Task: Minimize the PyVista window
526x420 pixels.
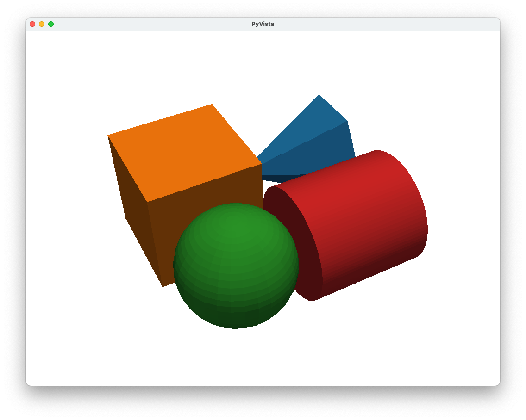Action: pyautogui.click(x=42, y=24)
